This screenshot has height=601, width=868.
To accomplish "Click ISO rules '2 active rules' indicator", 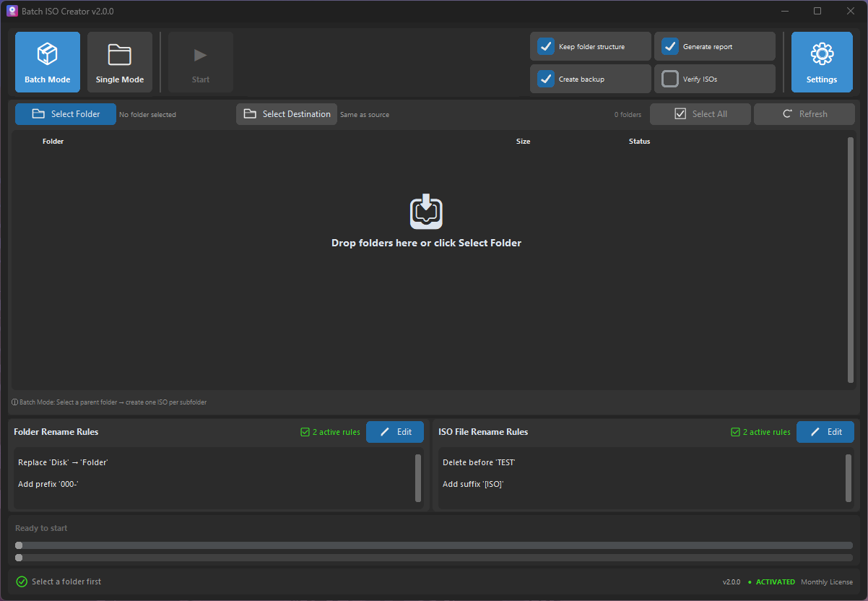I will (760, 432).
